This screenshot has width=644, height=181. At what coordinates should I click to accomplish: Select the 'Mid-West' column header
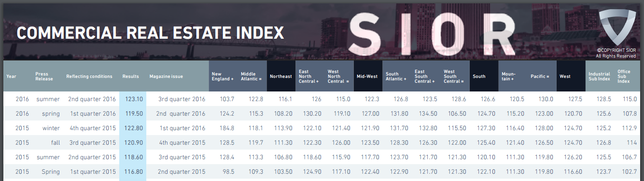(x=368, y=76)
